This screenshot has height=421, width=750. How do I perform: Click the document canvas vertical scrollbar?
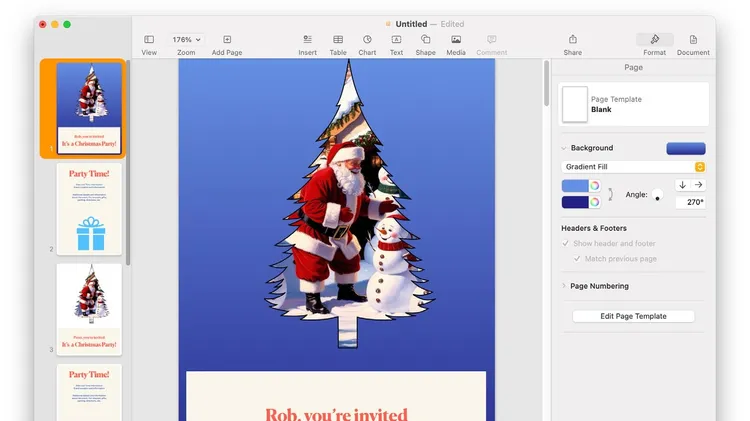547,83
